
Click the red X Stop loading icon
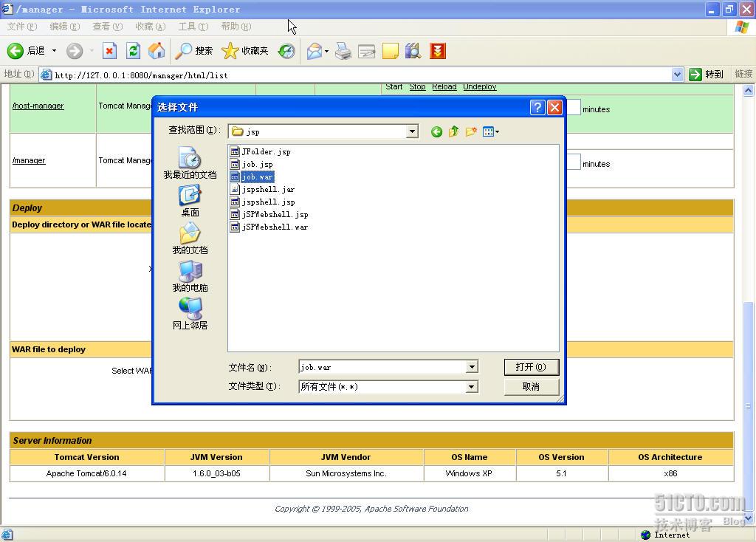point(109,51)
